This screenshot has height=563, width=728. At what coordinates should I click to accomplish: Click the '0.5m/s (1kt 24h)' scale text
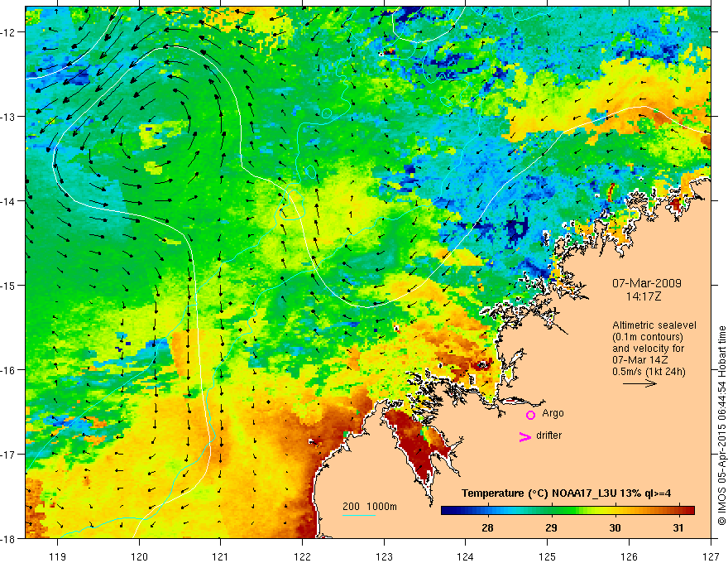click(649, 372)
